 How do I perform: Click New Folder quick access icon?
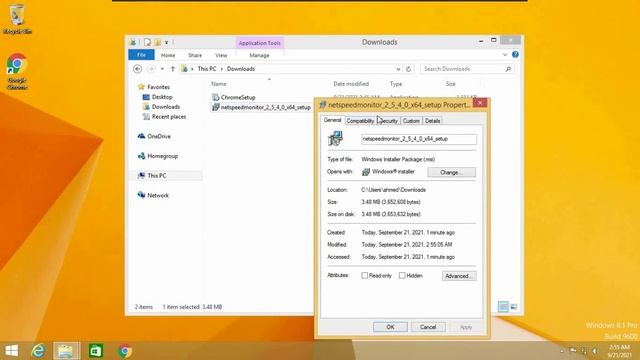(158, 42)
